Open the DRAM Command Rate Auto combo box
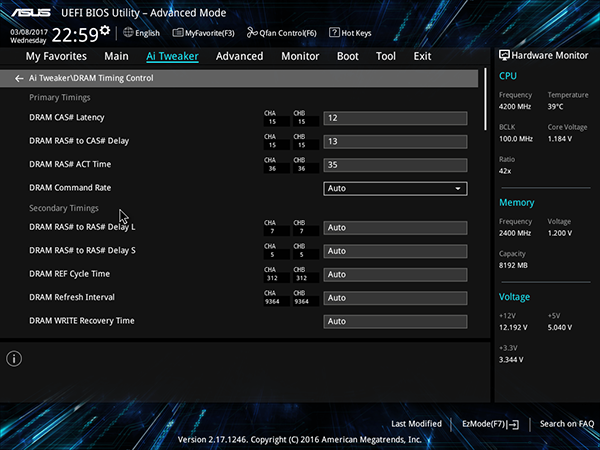 point(395,189)
